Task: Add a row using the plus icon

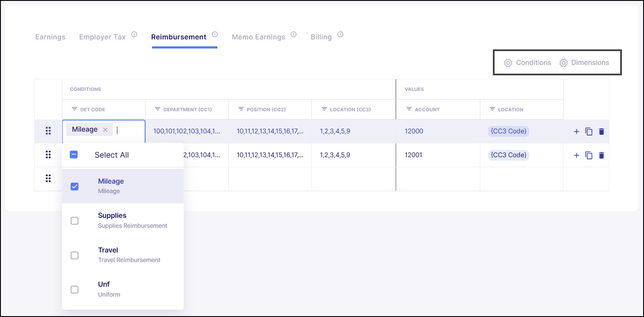Action: (576, 131)
